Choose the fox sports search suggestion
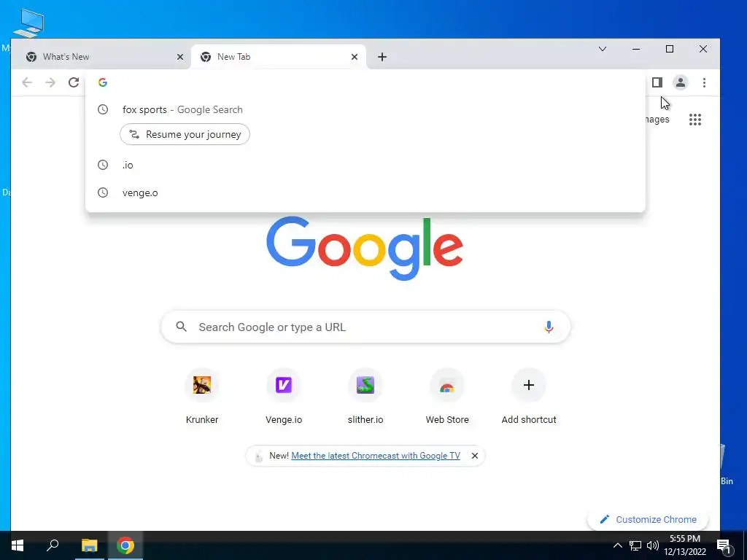The width and height of the screenshot is (747, 560). click(x=365, y=109)
